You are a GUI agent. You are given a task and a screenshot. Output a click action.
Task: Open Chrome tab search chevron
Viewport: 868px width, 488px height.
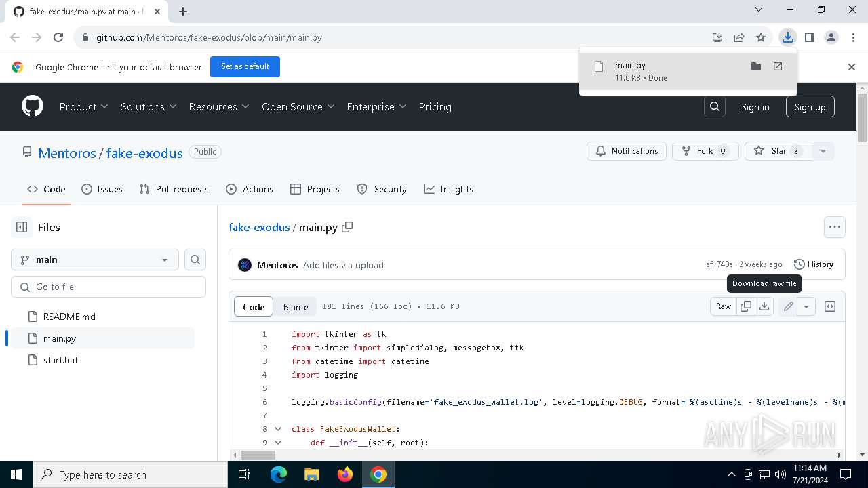(x=759, y=10)
